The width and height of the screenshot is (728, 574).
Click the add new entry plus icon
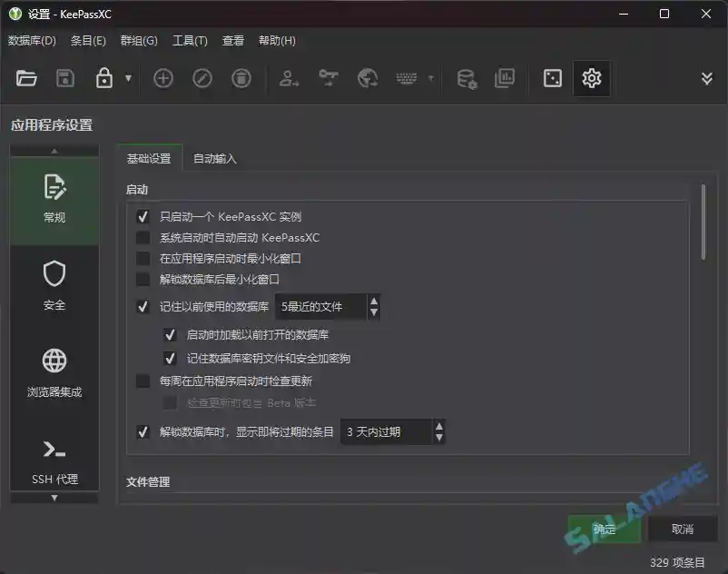tap(162, 78)
